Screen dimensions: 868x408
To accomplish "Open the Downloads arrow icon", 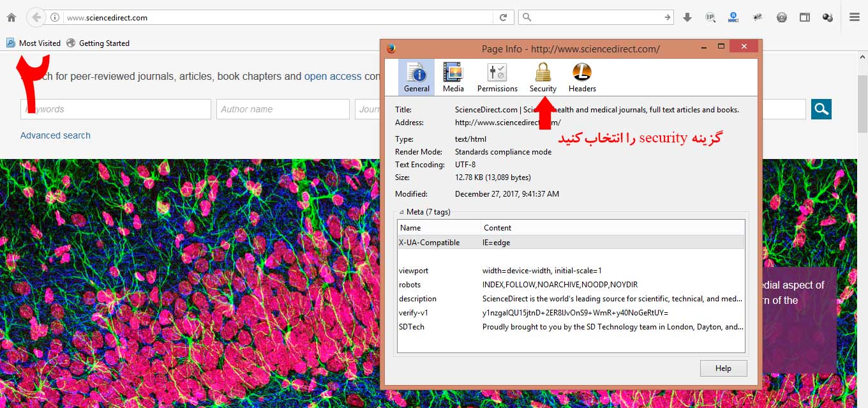I will (x=687, y=18).
